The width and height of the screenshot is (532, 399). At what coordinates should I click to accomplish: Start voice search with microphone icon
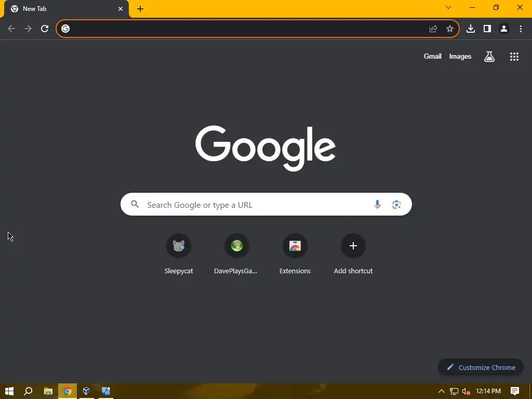coord(377,204)
